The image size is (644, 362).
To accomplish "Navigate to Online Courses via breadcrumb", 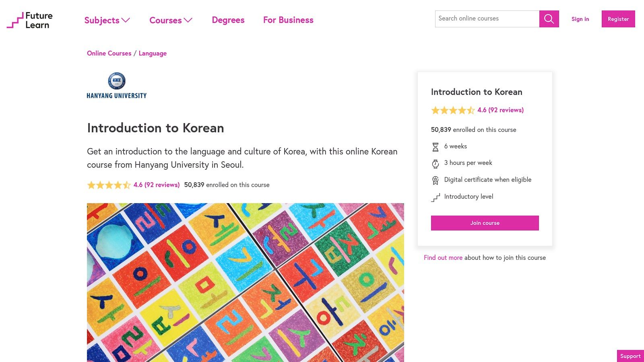I will tap(109, 53).
